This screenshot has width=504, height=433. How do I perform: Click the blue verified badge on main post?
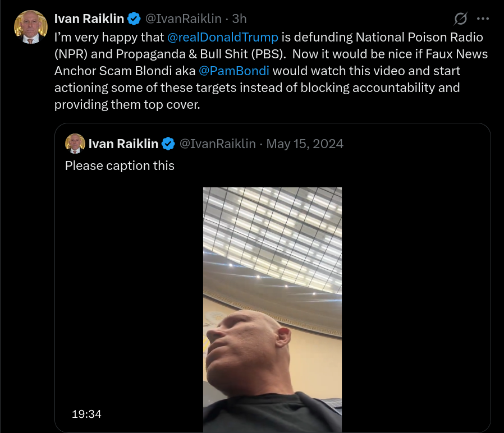click(134, 19)
